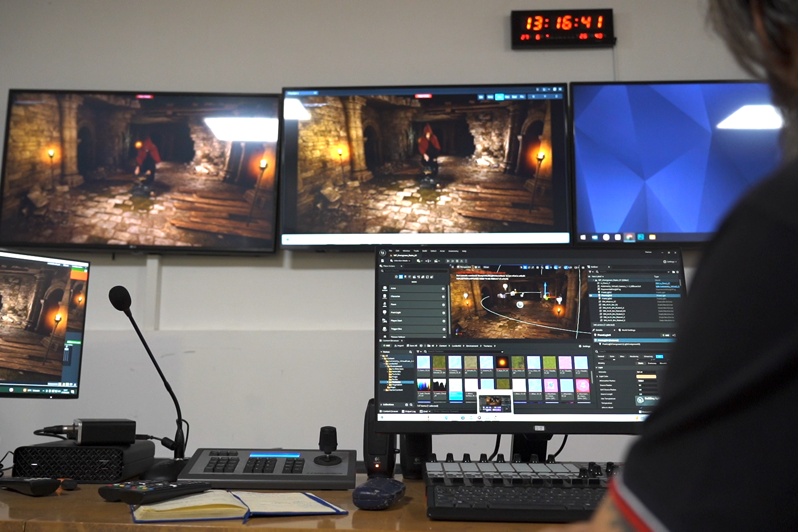Screen dimensions: 798x532
Task: Click the yellow folder icon on blue desktop taskbar
Action: coord(652,237)
